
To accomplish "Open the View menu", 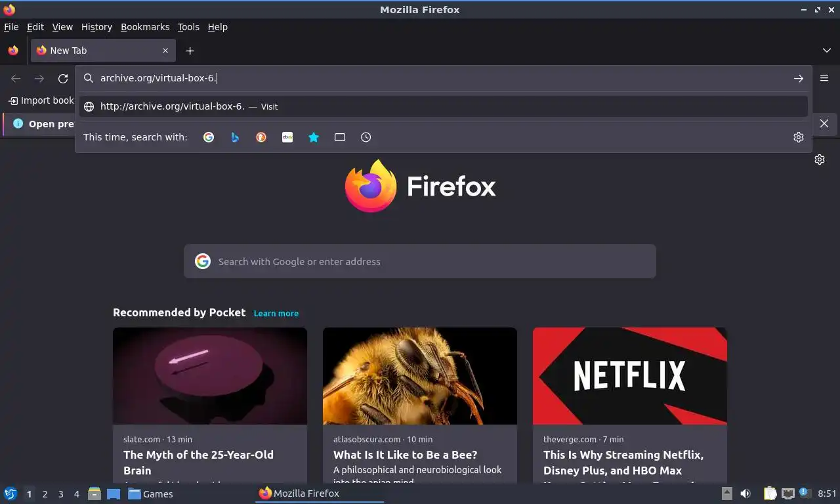I will pos(62,27).
